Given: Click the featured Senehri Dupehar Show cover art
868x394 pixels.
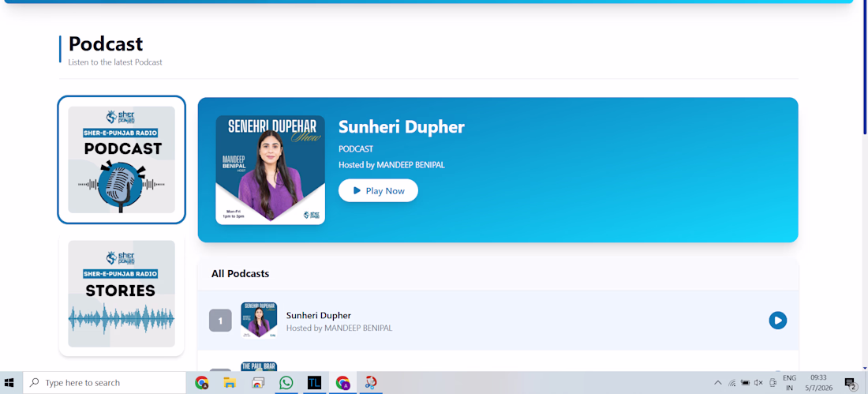Looking at the screenshot, I should tap(270, 170).
